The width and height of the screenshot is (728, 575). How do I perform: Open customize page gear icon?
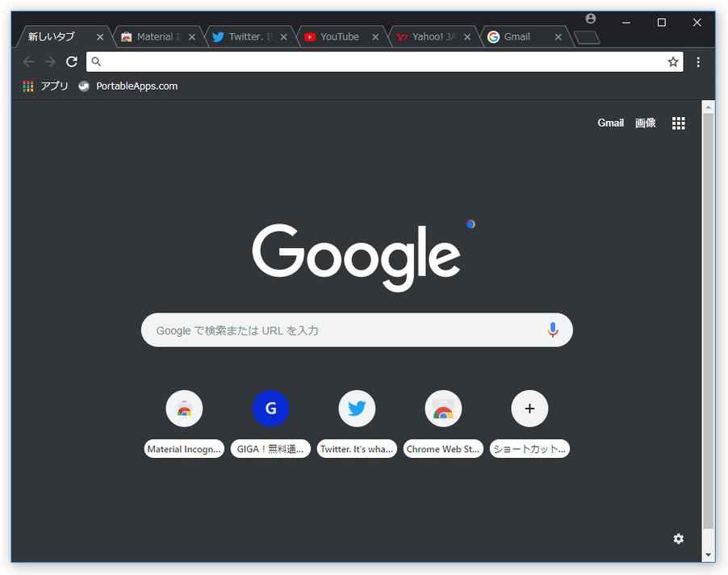coord(678,539)
